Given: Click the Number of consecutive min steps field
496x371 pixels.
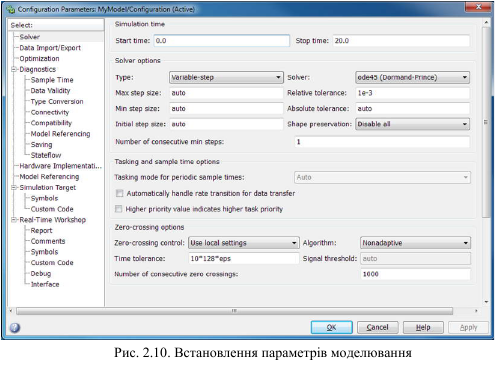Looking at the screenshot, I should 382,142.
